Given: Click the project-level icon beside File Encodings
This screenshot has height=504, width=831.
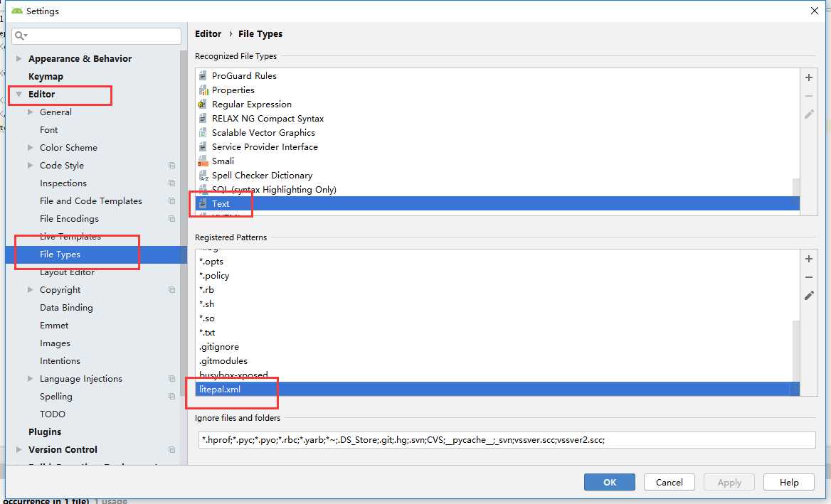Looking at the screenshot, I should click(171, 219).
